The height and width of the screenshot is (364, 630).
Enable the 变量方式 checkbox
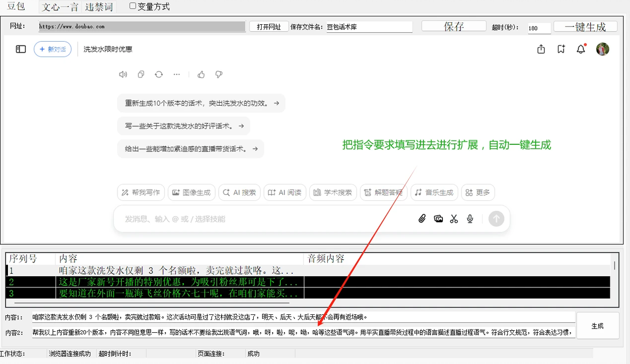click(133, 6)
